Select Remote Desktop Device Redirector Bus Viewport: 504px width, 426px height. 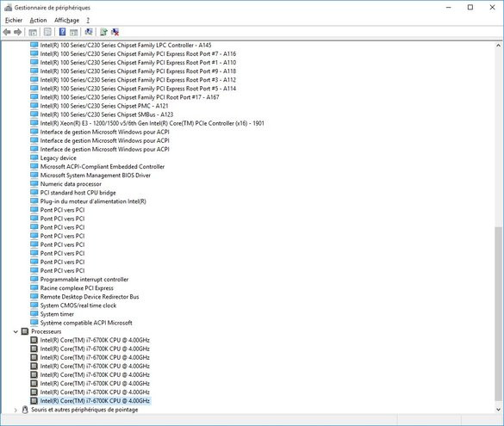pyautogui.click(x=90, y=297)
